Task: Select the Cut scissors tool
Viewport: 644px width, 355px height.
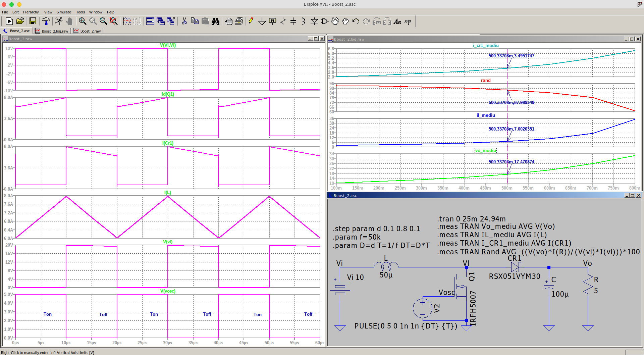Action: click(184, 21)
